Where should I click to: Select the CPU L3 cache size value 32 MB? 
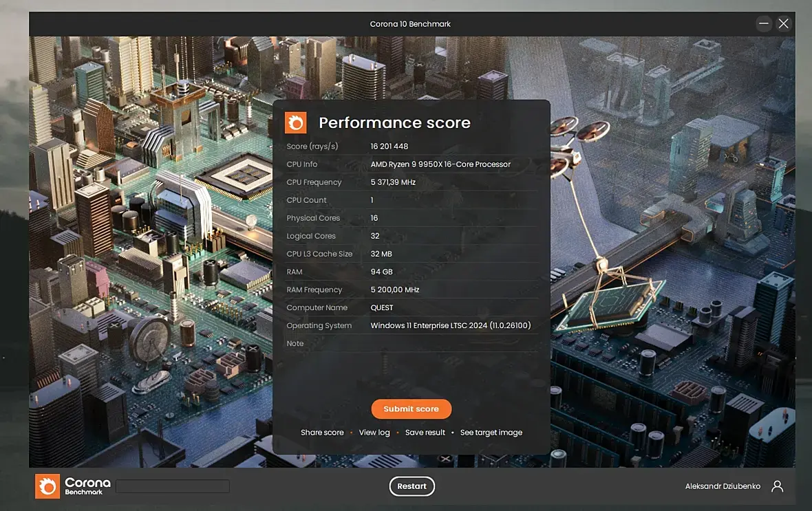(381, 254)
